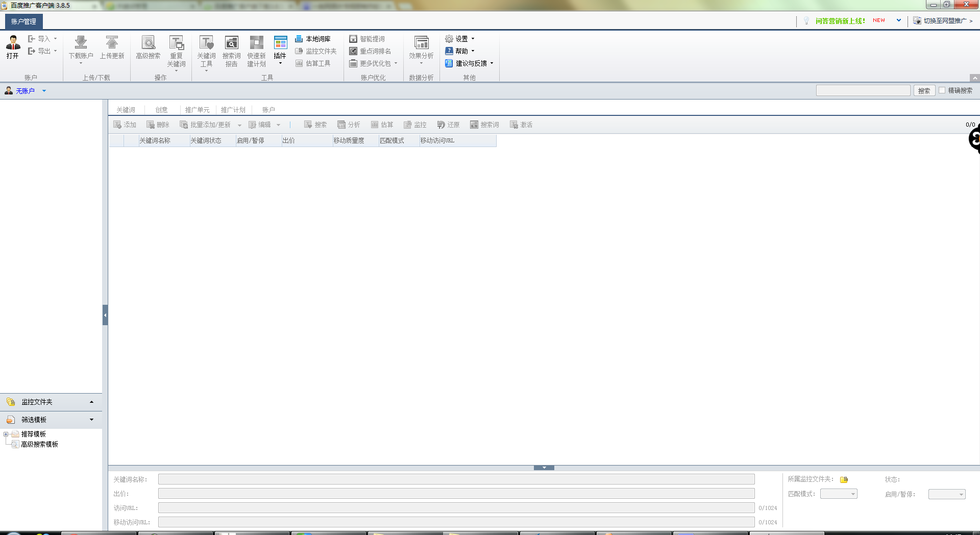Viewport: 980px width, 535px height.
Task: Click the 导出 export icon
Action: click(x=31, y=51)
